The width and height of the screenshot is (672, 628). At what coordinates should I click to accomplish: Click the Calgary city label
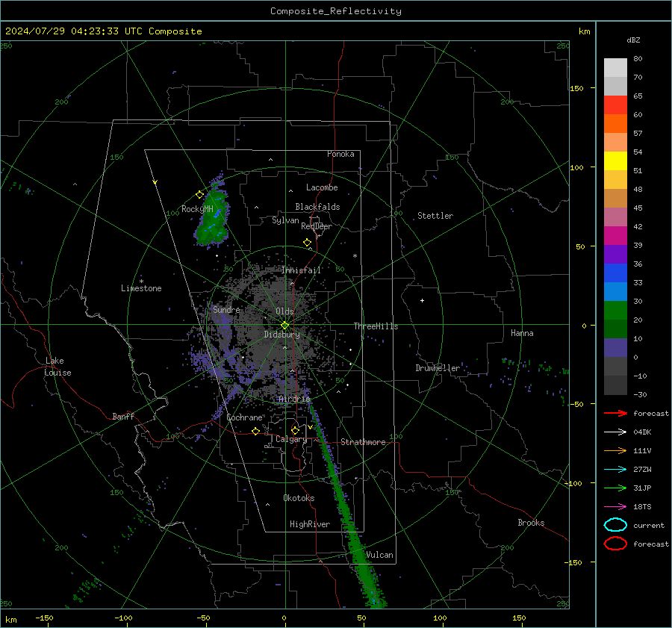[291, 439]
